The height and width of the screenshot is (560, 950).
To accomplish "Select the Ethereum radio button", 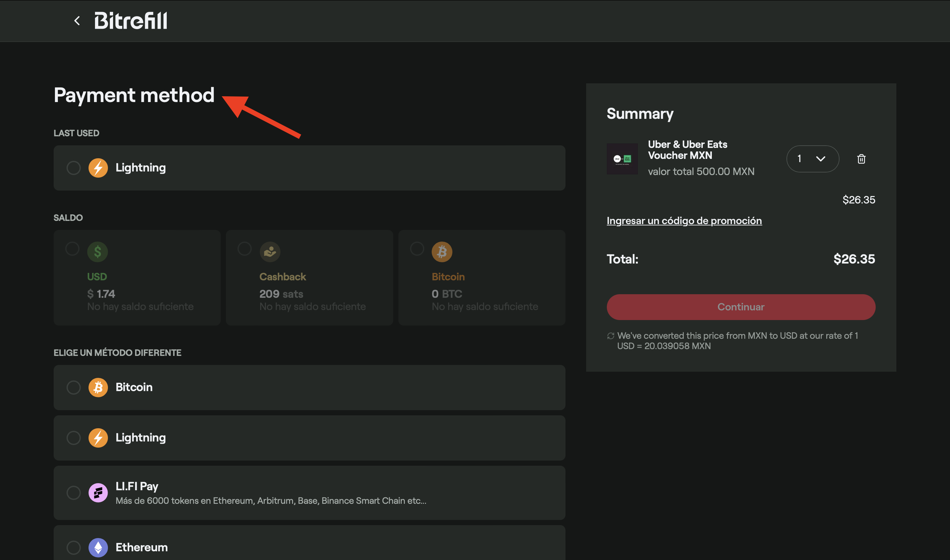I will point(74,547).
